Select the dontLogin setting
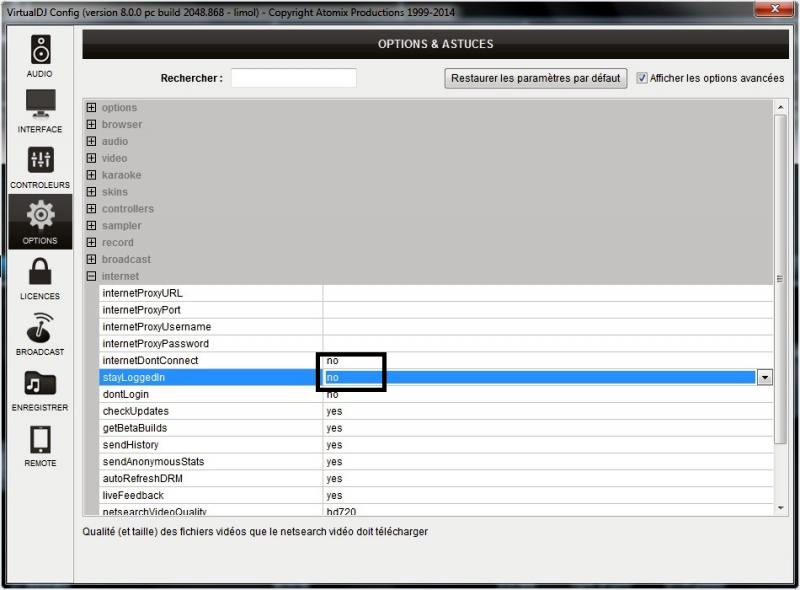Screen dimensions: 800x590 tap(126, 394)
